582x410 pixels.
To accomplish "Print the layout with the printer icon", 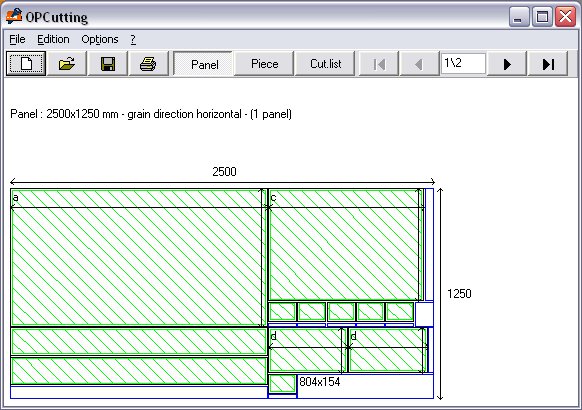I will [x=148, y=64].
